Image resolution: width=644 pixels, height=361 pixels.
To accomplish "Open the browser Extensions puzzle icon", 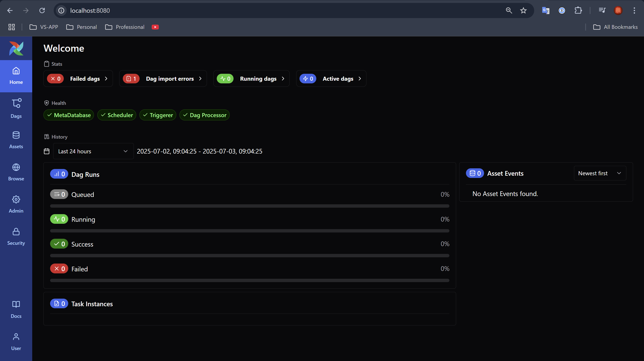I will (578, 11).
